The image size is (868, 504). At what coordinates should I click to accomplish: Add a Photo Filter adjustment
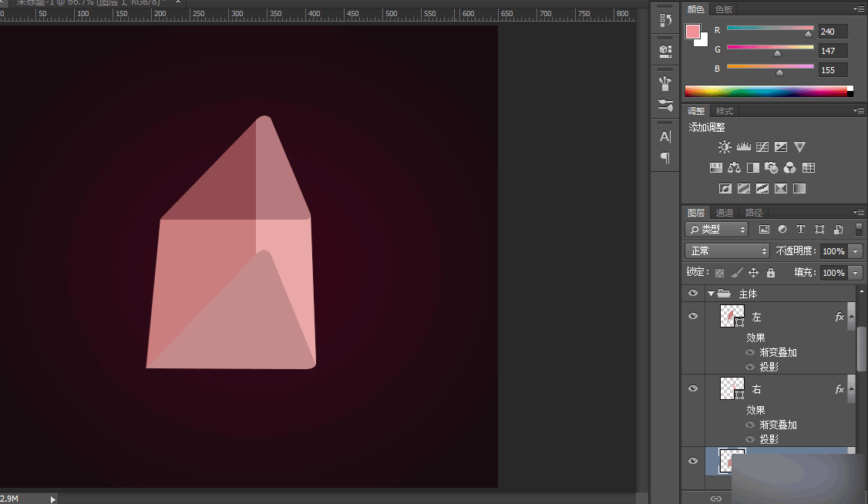coord(771,168)
